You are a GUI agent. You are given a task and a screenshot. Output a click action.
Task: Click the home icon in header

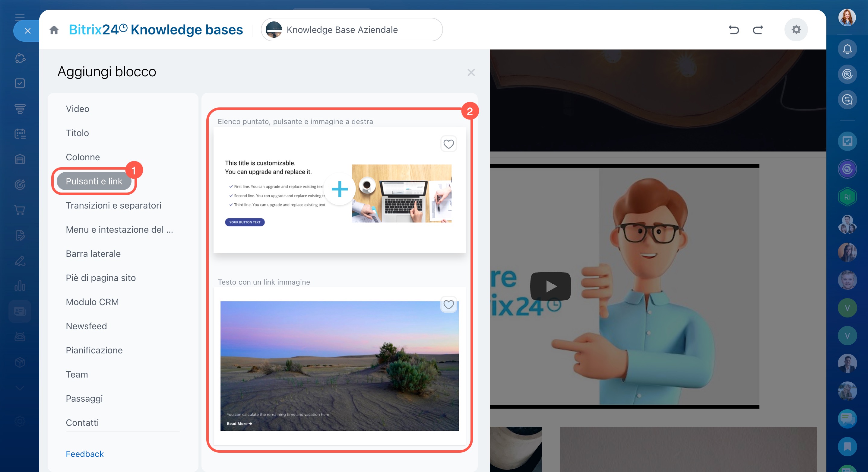click(x=54, y=30)
